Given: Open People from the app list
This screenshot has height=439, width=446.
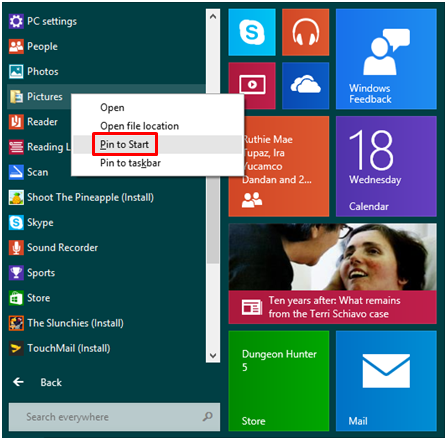Looking at the screenshot, I should 42,46.
